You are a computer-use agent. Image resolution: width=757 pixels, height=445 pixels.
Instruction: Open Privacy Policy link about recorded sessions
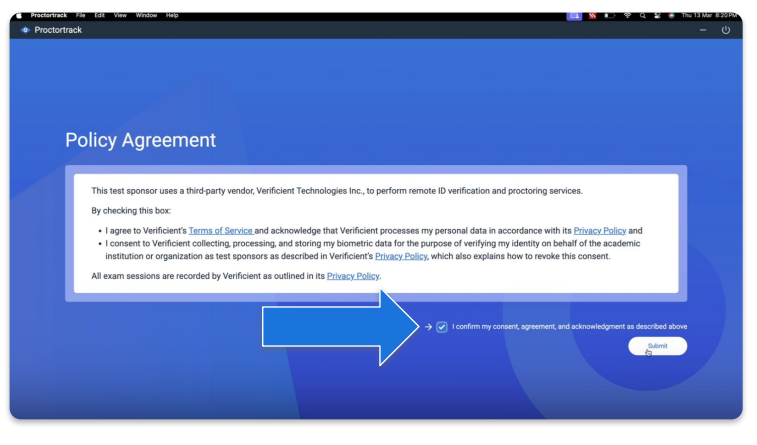click(x=353, y=276)
